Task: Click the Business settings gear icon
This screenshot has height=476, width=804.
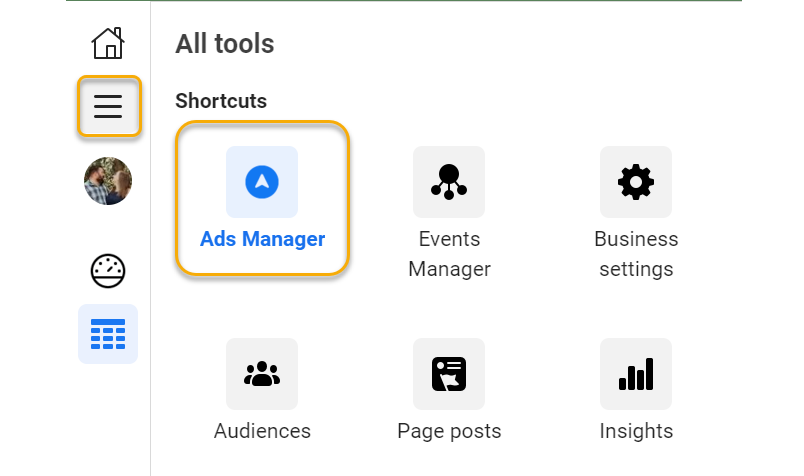Action: [636, 182]
